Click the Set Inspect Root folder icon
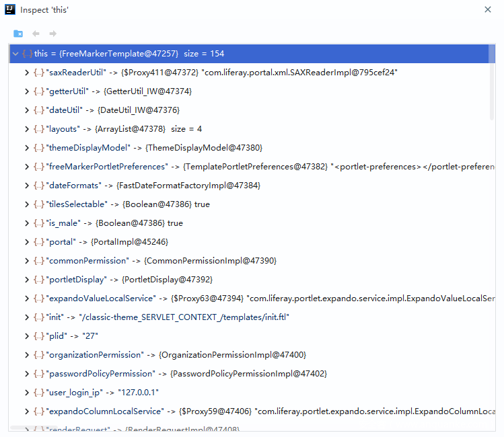This screenshot has height=437, width=504. [x=18, y=34]
